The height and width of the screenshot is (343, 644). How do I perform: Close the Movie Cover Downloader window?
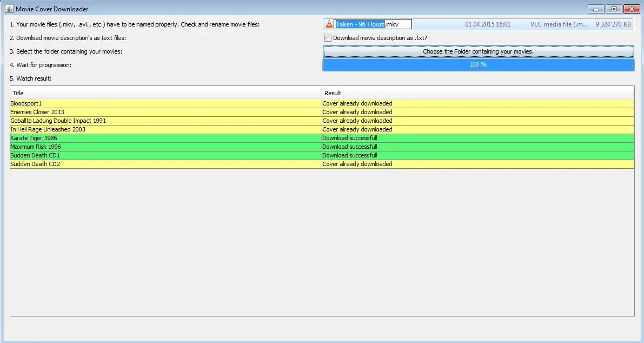tap(632, 9)
